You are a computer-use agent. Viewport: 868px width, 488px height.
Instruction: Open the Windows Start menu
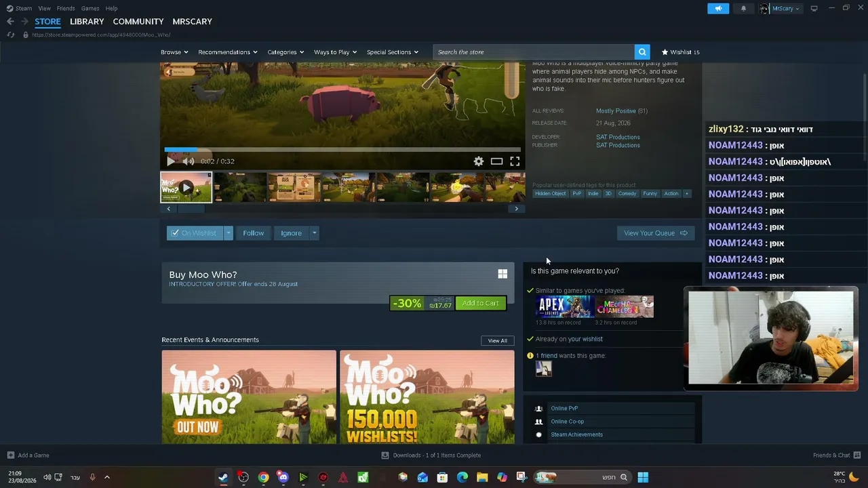(x=643, y=477)
